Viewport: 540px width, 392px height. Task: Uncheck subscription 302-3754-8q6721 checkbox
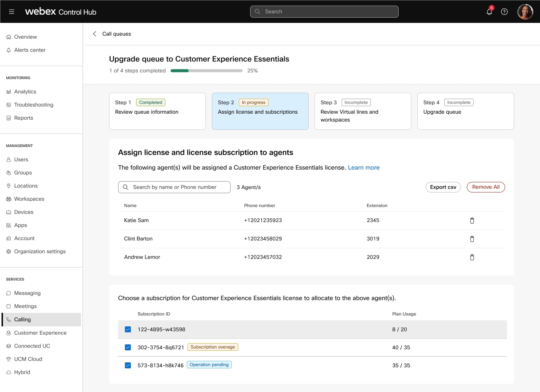point(128,347)
